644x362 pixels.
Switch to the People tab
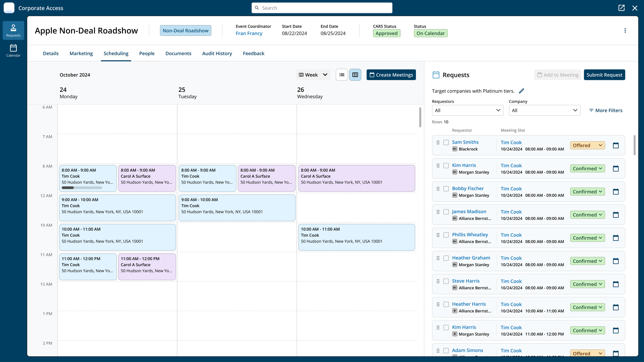pyautogui.click(x=147, y=53)
